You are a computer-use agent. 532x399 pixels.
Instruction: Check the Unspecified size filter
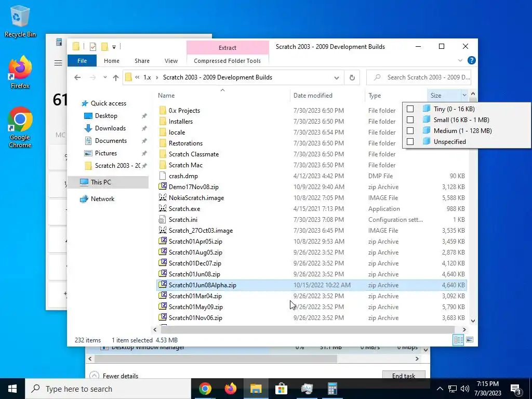410,141
